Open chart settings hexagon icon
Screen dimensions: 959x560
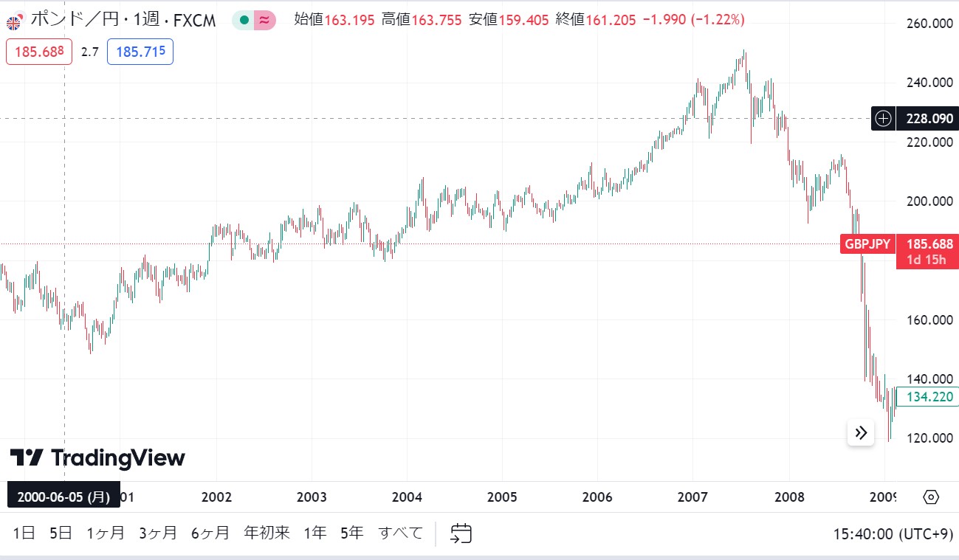pyautogui.click(x=931, y=497)
